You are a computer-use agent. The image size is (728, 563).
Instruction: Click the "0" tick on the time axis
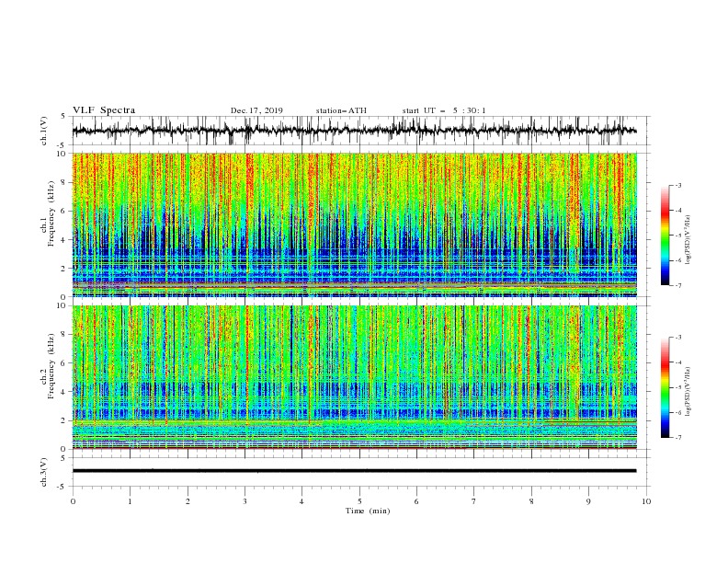pyautogui.click(x=73, y=501)
